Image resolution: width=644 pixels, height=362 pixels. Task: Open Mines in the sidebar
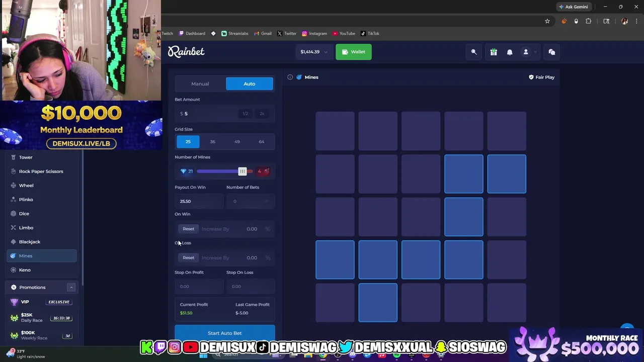(42, 256)
